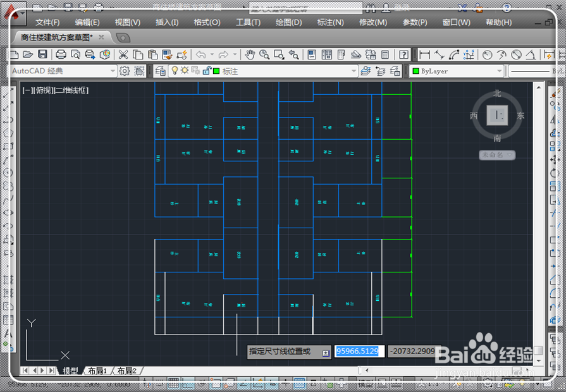
Task: Select the Aligned dimension tool
Action: (440, 55)
